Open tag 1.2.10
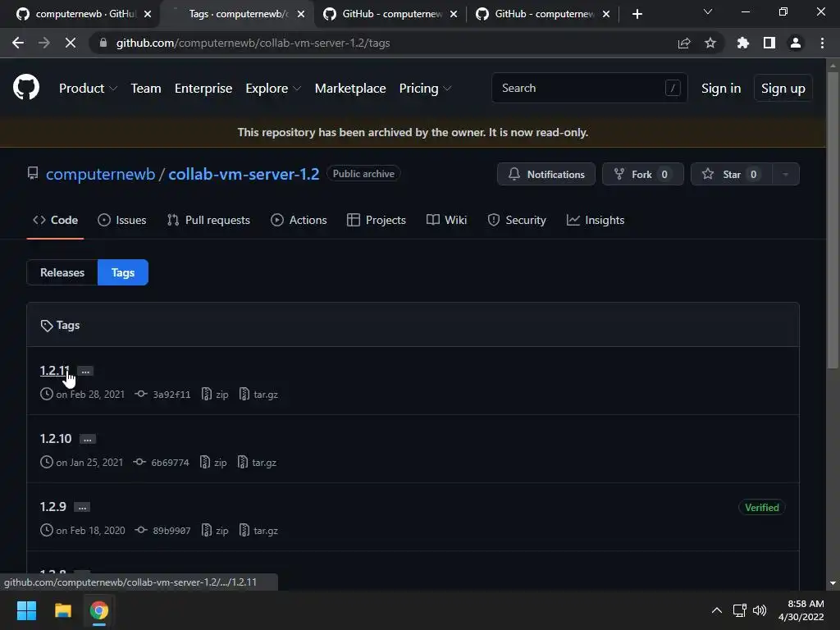 [56, 439]
